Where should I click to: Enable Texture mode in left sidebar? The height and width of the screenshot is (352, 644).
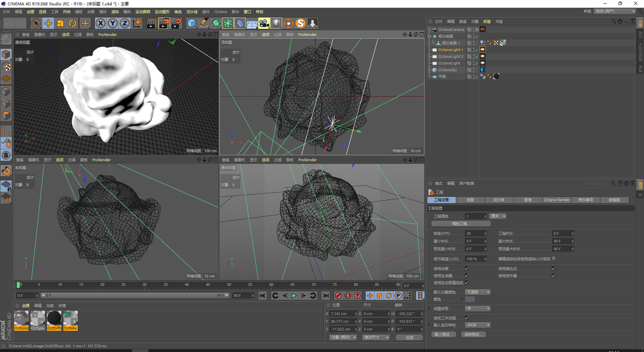click(x=6, y=67)
